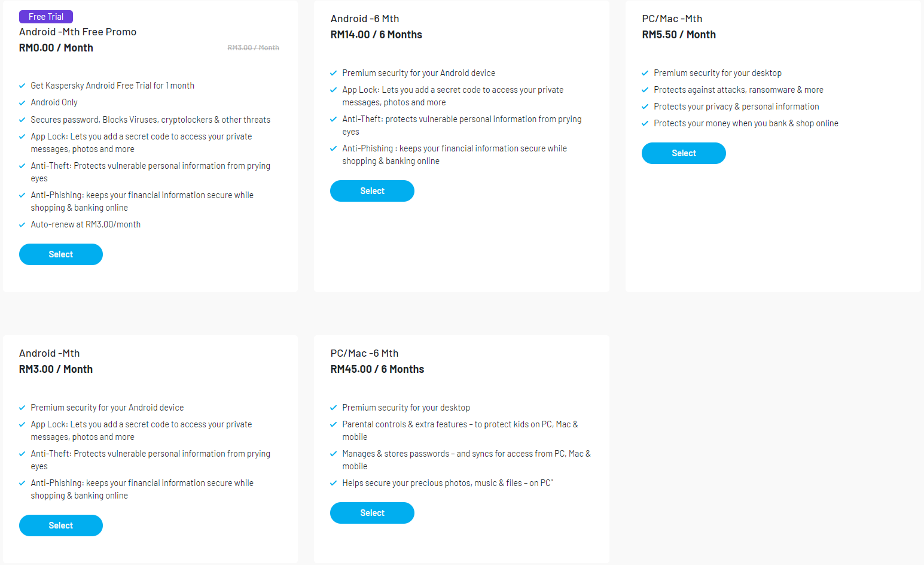
Task: Click Select under Android -Mth Free Promo
Action: [61, 254]
